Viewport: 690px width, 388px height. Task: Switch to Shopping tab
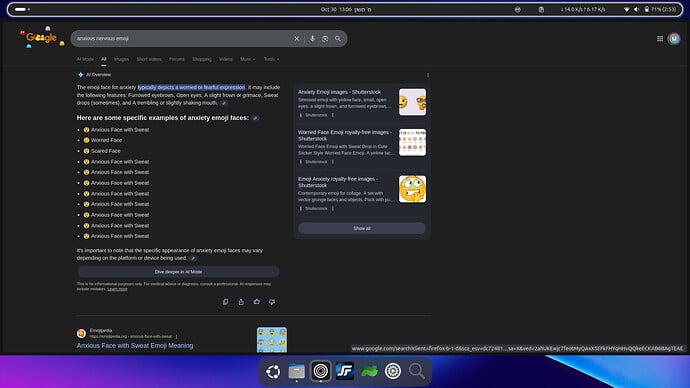coord(202,59)
